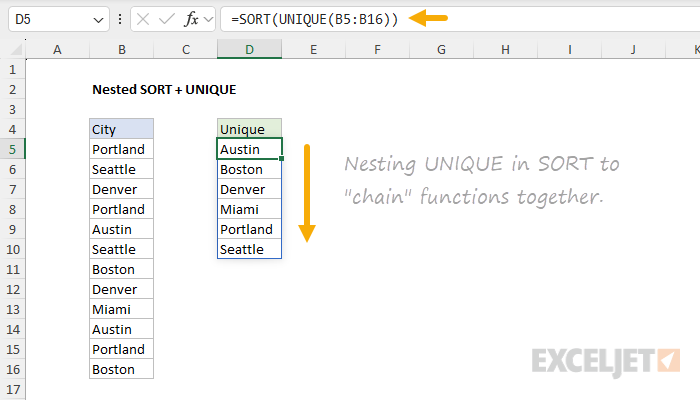Select row 5 header
The image size is (700, 400).
click(x=12, y=150)
